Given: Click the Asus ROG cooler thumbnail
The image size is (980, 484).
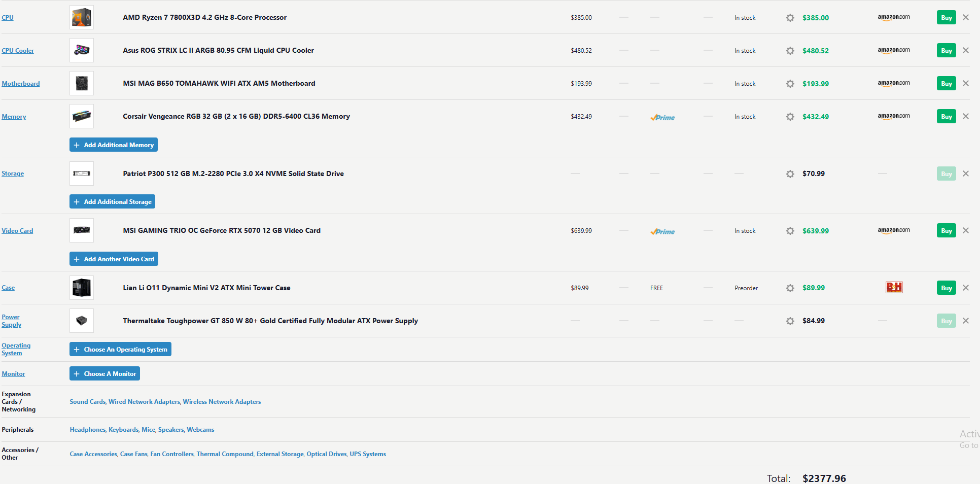Looking at the screenshot, I should (82, 50).
